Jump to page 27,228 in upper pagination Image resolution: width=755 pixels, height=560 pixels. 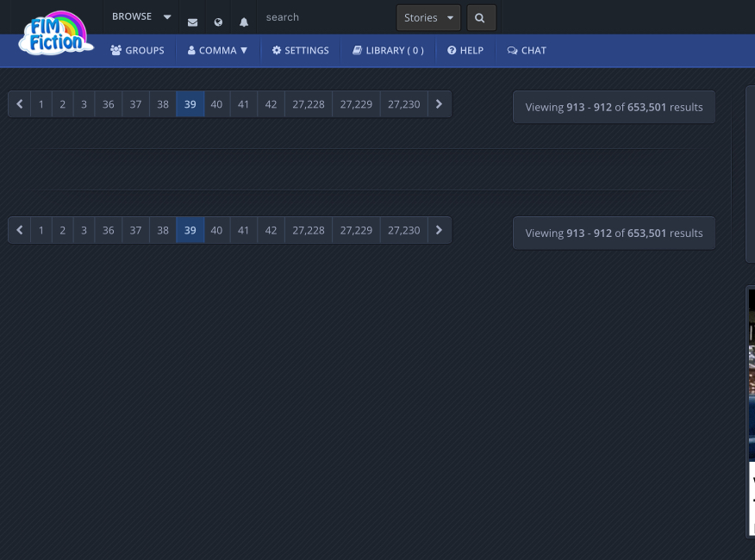[309, 104]
